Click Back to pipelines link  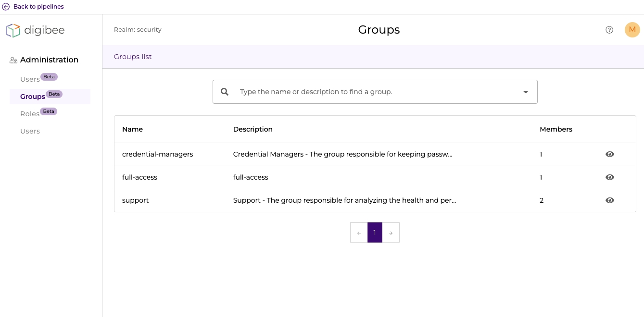click(38, 7)
